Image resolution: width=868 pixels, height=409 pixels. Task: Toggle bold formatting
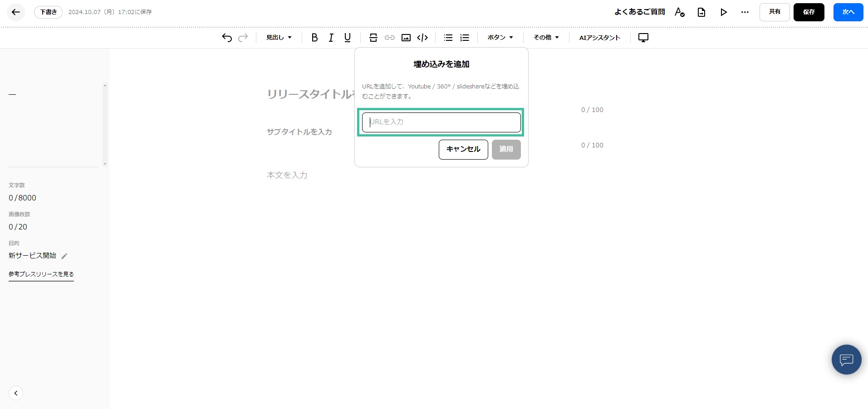click(314, 38)
